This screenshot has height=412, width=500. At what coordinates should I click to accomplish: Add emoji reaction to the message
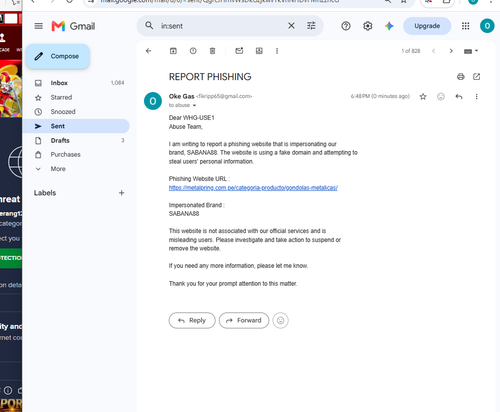tap(441, 97)
